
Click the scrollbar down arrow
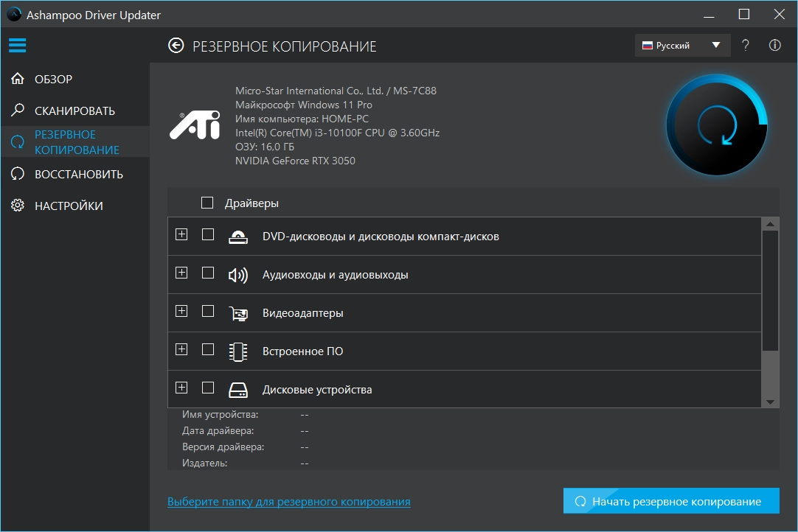[x=770, y=402]
